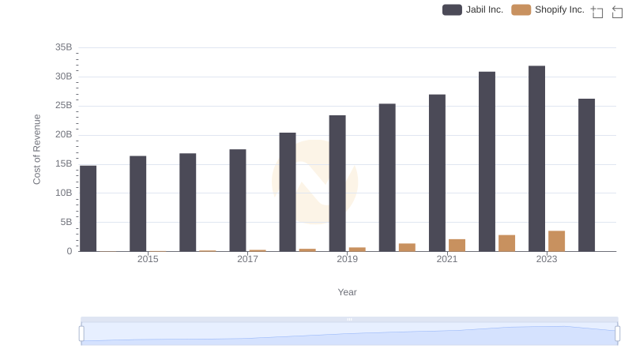Toggle Jabil Inc. legend series
Image resolution: width=632 pixels, height=364 pixels.
[x=472, y=9]
